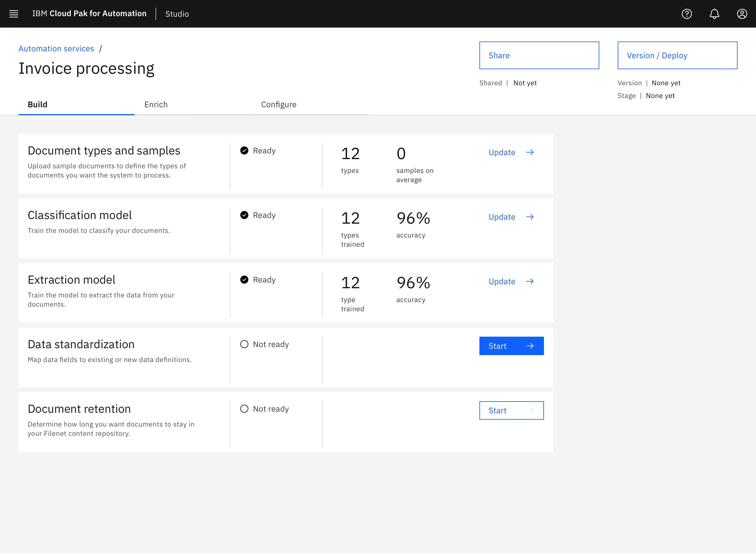Start Document retention setup
Screen dimensions: 756x554
coord(511,410)
